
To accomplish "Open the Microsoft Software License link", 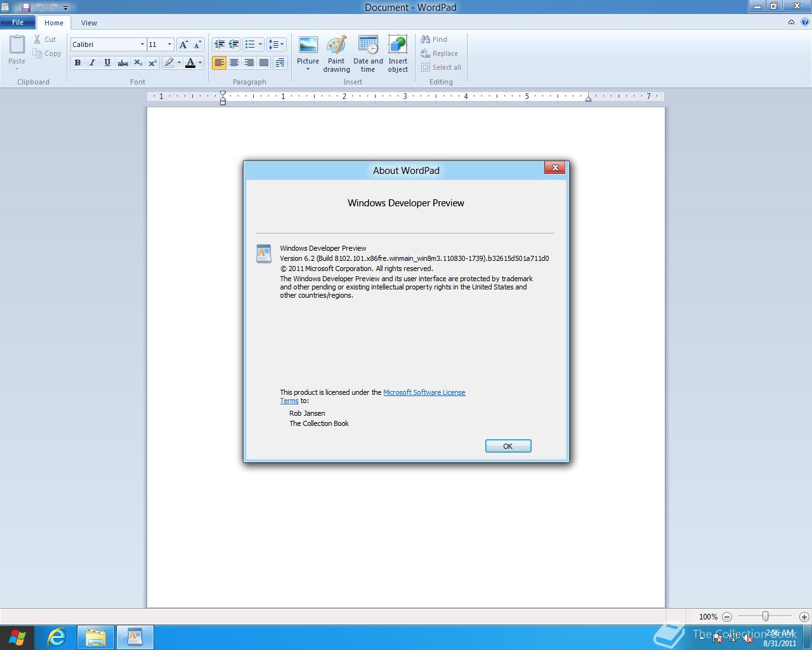I will tap(424, 392).
